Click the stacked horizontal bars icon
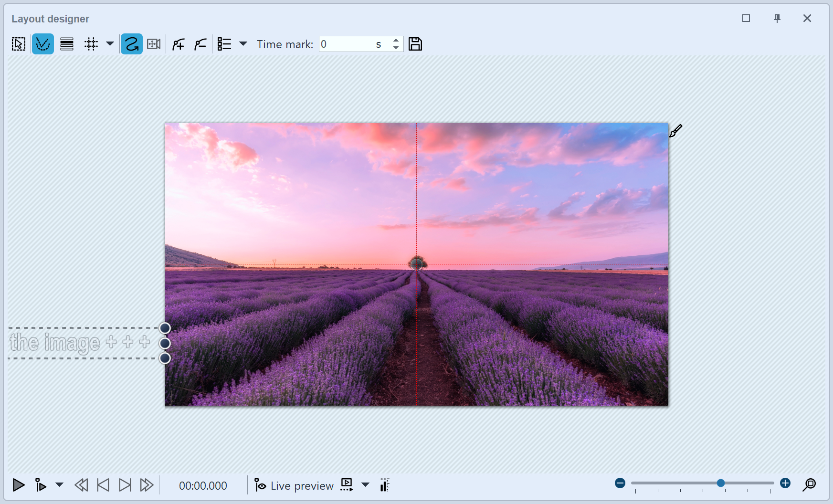Viewport: 833px width, 504px height. 67,44
